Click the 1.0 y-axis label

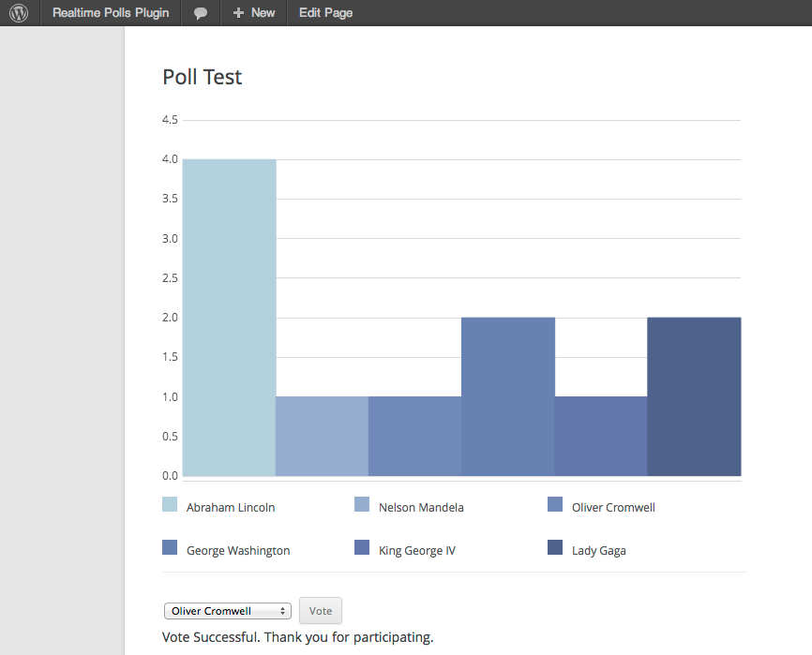pyautogui.click(x=170, y=396)
